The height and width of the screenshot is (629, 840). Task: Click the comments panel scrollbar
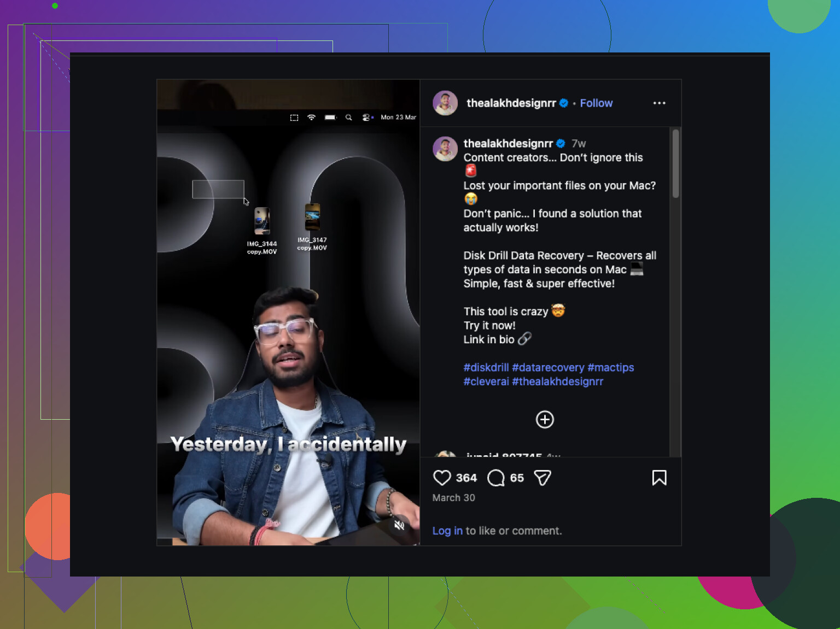[x=676, y=164]
